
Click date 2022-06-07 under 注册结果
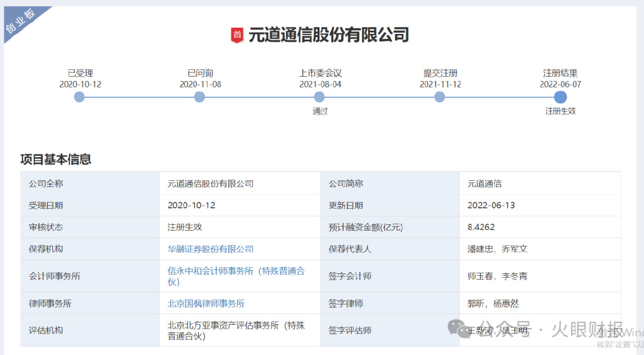pos(560,84)
